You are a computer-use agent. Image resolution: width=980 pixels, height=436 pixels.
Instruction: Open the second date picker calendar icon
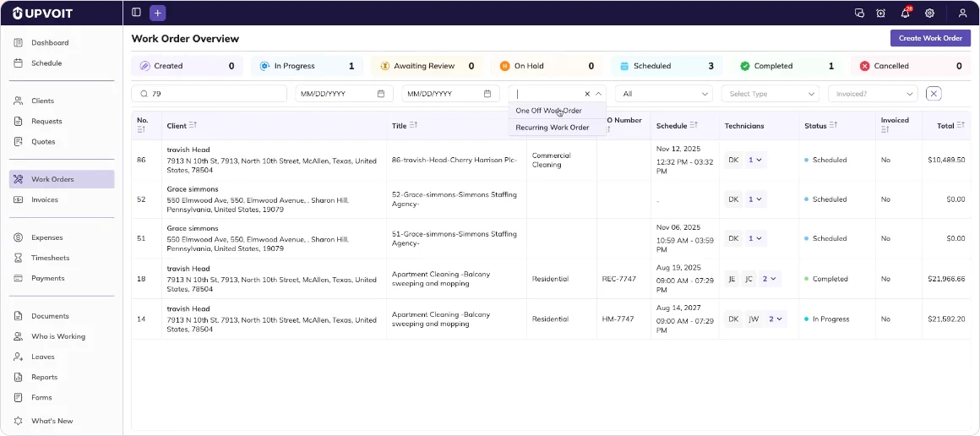coord(487,94)
